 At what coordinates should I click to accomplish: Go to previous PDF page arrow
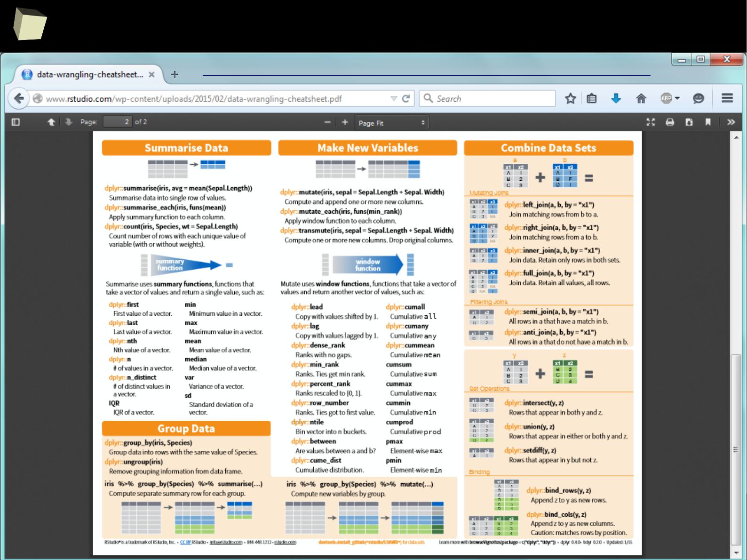(51, 122)
